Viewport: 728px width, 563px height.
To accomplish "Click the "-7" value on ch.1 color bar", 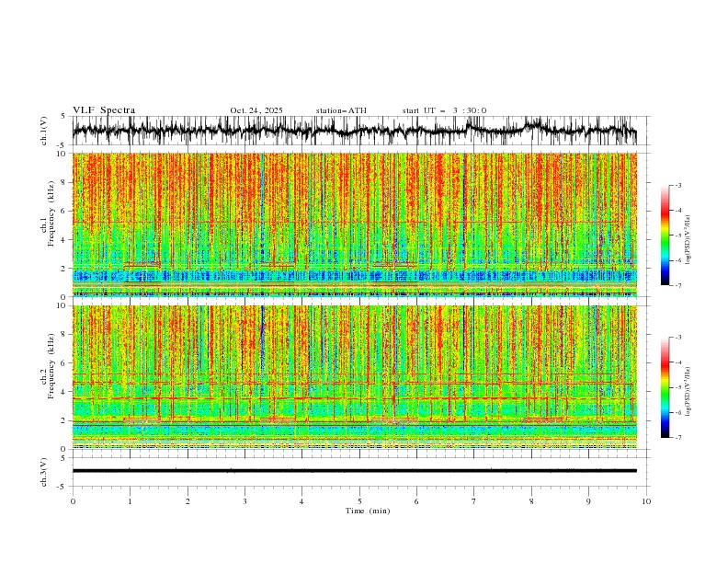I will (x=678, y=285).
